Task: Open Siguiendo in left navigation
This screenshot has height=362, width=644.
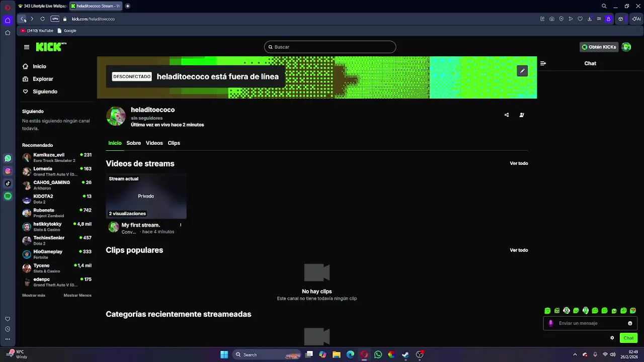Action: [x=40, y=92]
